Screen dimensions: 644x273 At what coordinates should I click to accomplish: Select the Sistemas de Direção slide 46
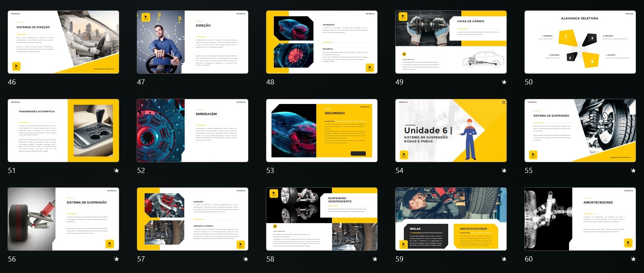pos(63,42)
